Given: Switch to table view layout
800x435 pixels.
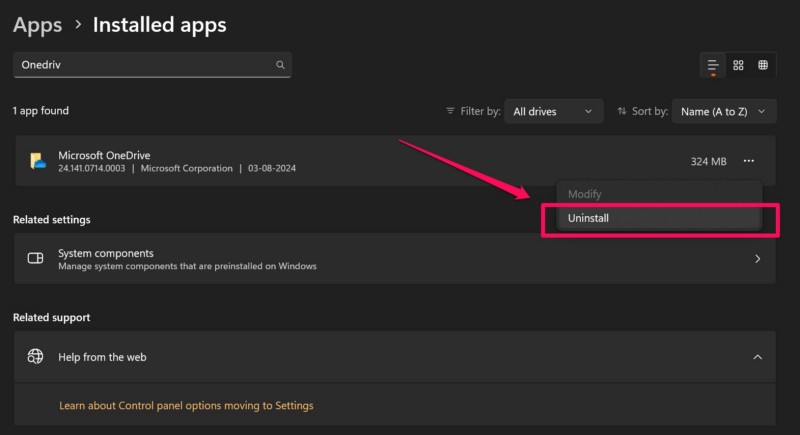Looking at the screenshot, I should pos(763,65).
